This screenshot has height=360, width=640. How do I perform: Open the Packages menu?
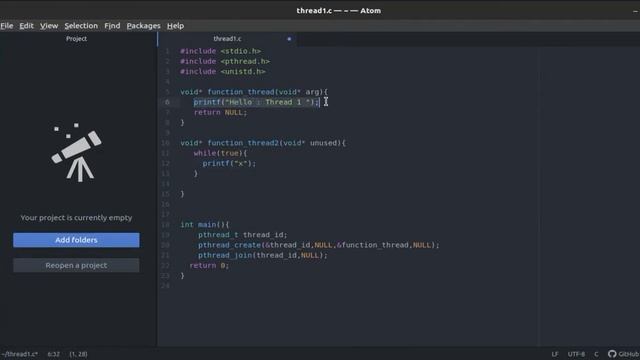coord(143,26)
